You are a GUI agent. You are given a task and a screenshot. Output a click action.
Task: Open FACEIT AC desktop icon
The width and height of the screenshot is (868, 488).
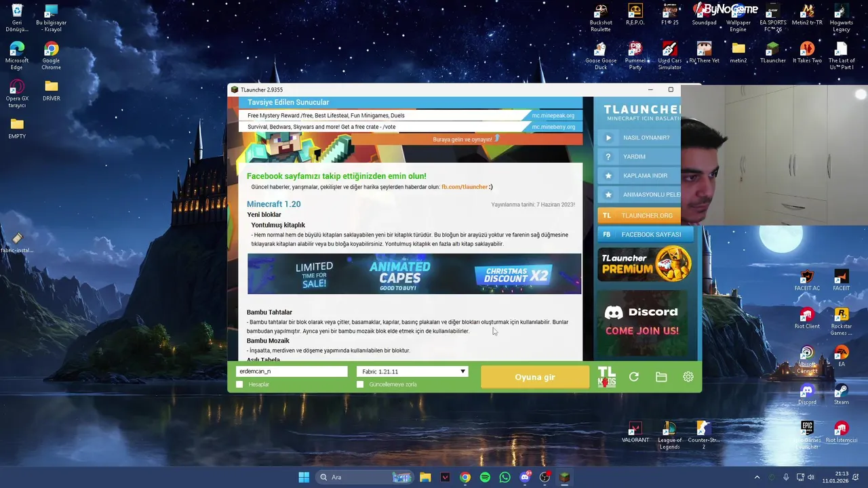807,281
